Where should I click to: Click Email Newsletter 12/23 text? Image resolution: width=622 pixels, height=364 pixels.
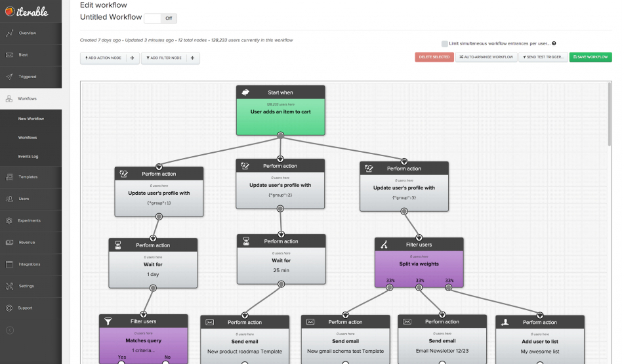tap(442, 351)
